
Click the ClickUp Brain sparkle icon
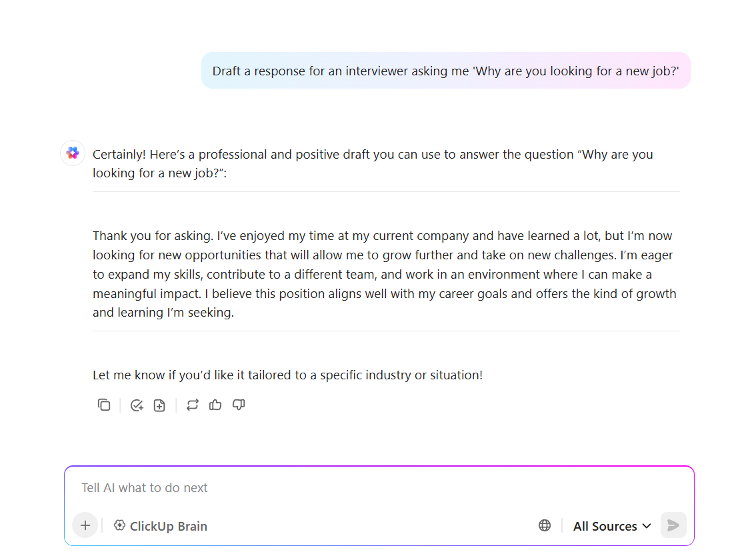point(119,525)
